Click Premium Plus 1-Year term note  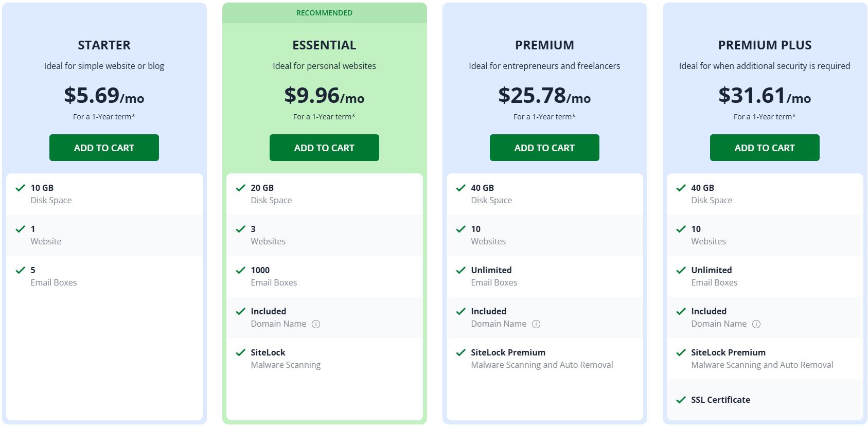click(765, 117)
